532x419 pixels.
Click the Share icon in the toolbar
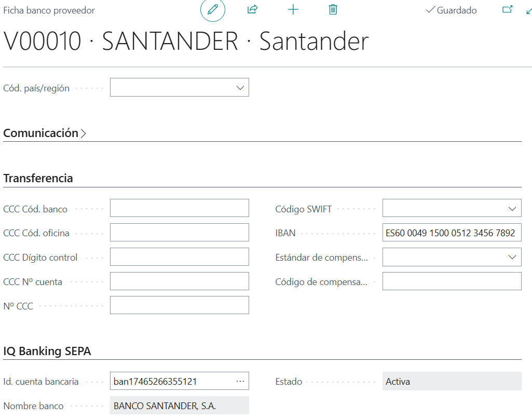coord(253,10)
